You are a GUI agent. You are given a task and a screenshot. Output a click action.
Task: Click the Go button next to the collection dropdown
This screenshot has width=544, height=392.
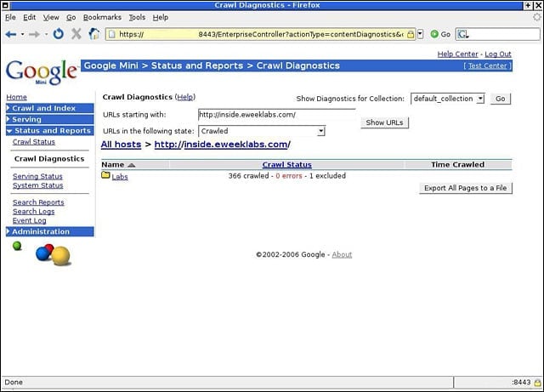coord(501,99)
